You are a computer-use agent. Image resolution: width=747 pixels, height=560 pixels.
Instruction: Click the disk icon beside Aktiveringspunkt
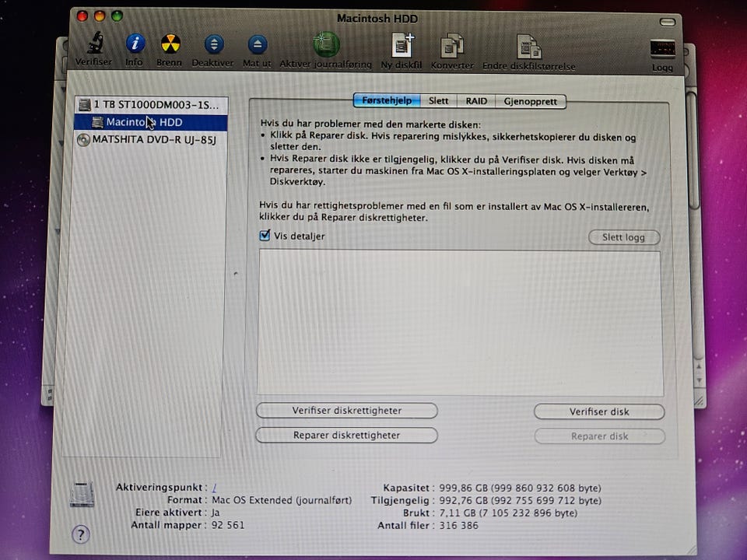click(82, 495)
